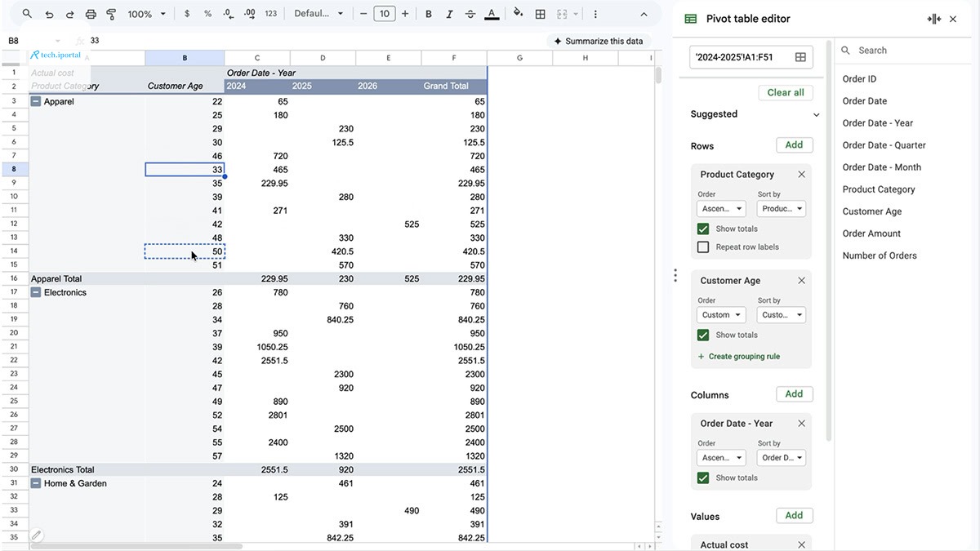Image resolution: width=980 pixels, height=551 pixels.
Task: Add a field to Rows
Action: (794, 144)
